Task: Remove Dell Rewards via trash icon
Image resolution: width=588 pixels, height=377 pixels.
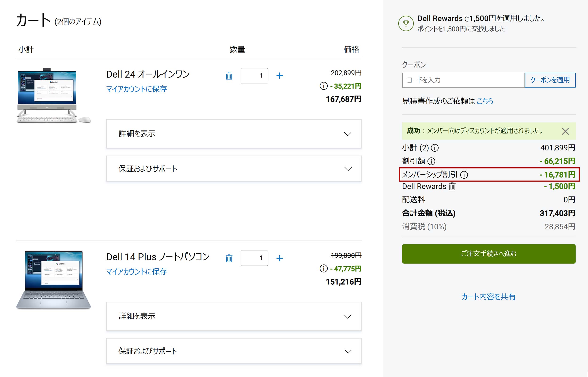Action: [452, 187]
